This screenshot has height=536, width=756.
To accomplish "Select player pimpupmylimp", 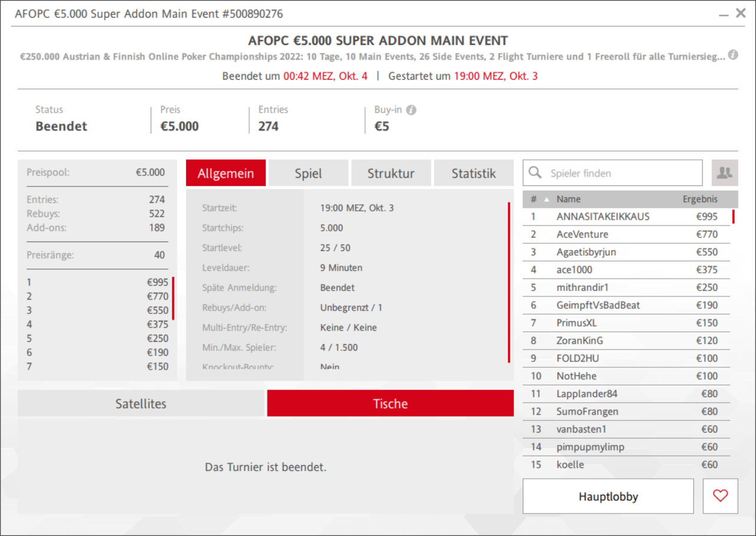I will (626, 447).
